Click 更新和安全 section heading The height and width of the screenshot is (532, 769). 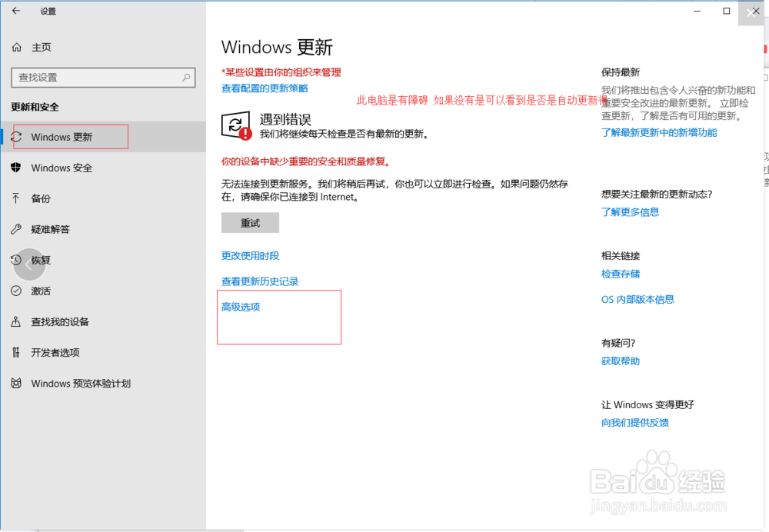35,107
